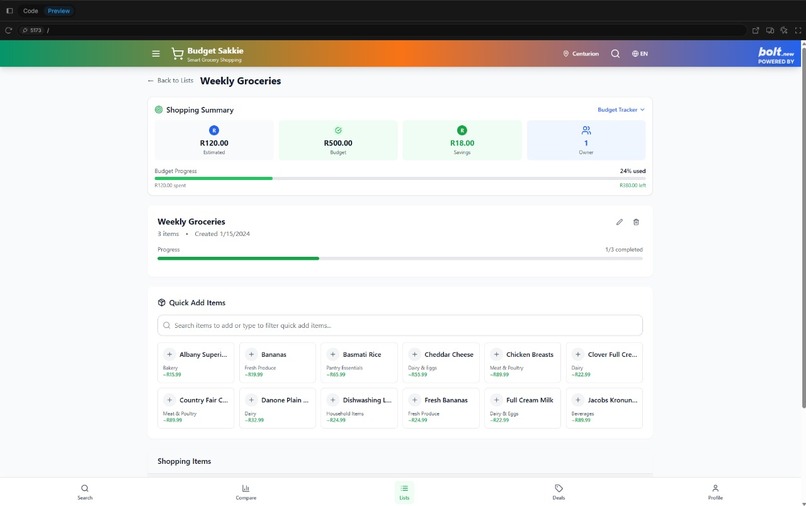Image resolution: width=806 pixels, height=506 pixels.
Task: Add Jacobs Kronung via its plus icon
Action: click(x=578, y=400)
